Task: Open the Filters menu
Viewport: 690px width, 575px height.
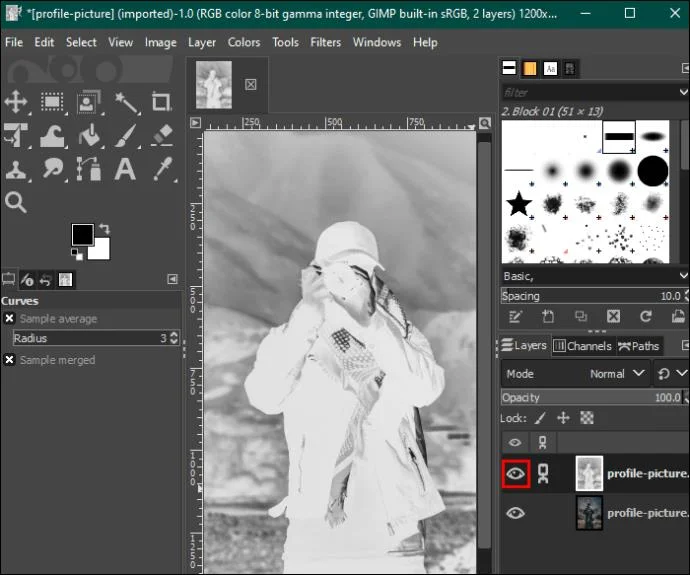Action: point(326,42)
